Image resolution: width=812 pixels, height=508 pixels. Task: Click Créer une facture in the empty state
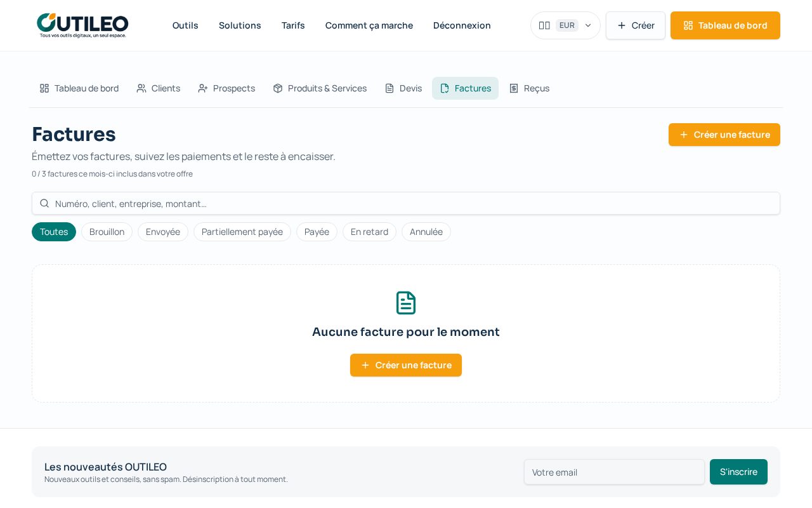pos(406,365)
